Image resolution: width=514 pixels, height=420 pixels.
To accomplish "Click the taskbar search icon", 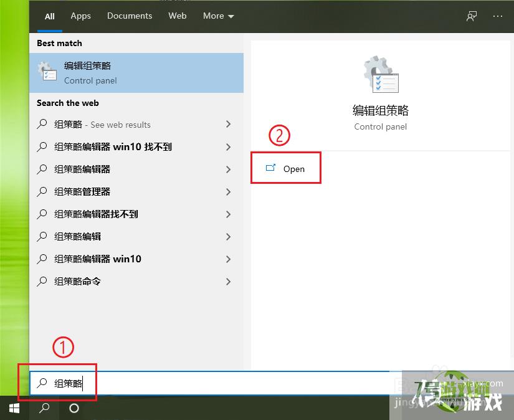I will 44,408.
